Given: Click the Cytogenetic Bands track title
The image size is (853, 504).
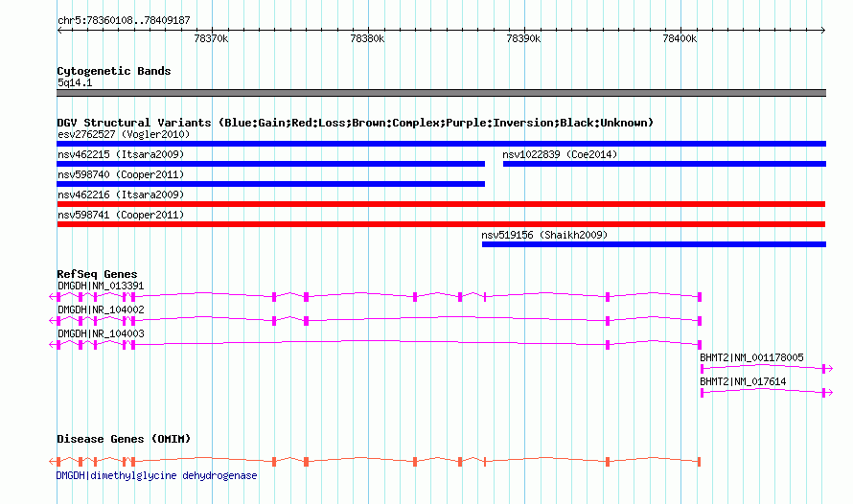Looking at the screenshot, I should 114,71.
